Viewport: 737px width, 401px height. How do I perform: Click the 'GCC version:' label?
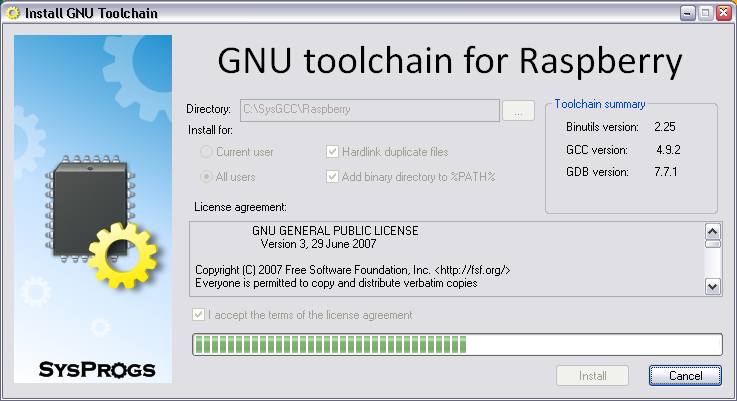[597, 150]
